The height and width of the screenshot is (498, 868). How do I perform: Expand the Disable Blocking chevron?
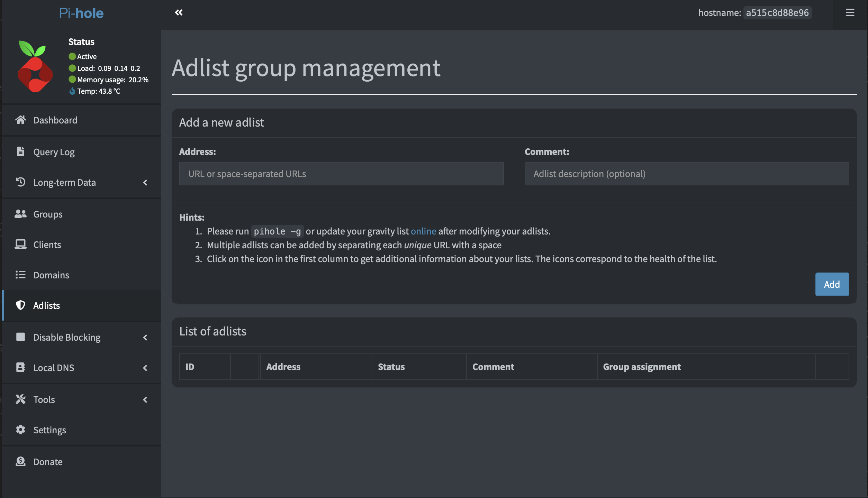pos(145,337)
